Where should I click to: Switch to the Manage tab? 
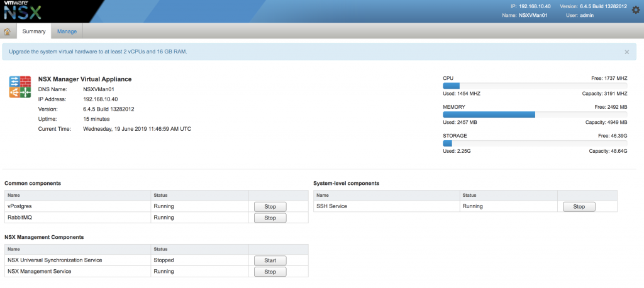coord(67,31)
